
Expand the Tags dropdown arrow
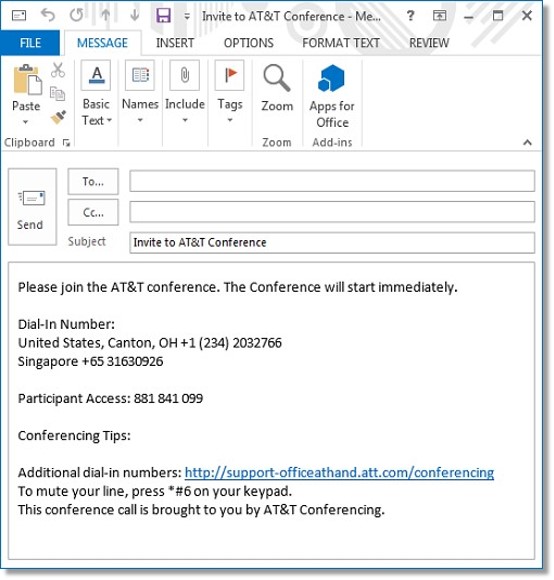pyautogui.click(x=230, y=120)
